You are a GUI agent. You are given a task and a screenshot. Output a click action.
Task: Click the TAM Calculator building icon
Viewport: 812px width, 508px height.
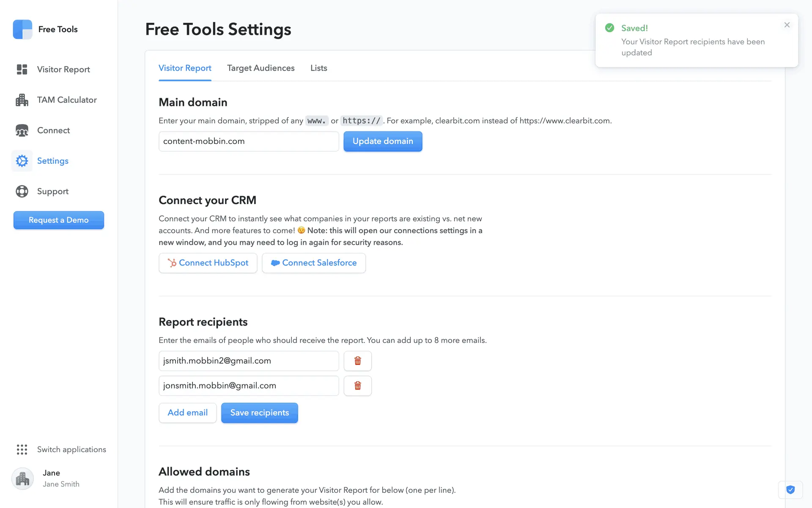22,100
